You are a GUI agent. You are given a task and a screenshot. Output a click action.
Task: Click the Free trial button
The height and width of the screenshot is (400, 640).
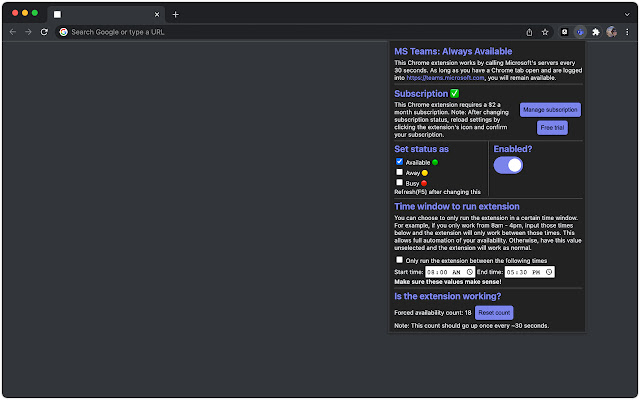552,128
